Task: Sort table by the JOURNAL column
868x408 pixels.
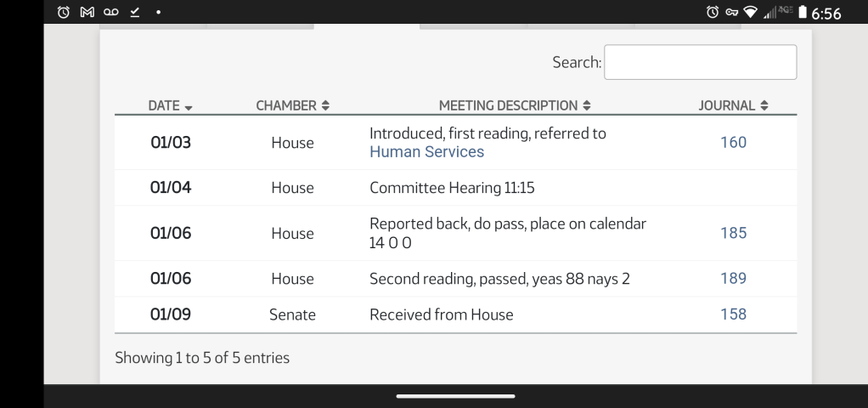Action: [x=733, y=105]
